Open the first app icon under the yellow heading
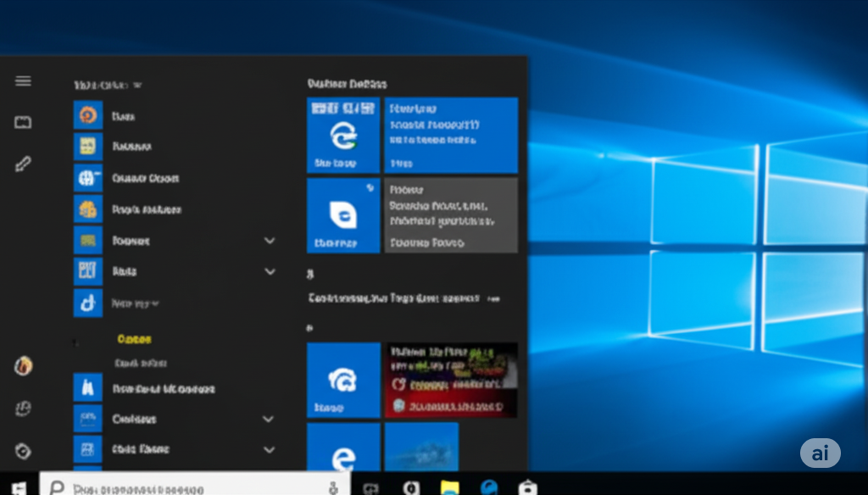The image size is (868, 495). pos(88,387)
